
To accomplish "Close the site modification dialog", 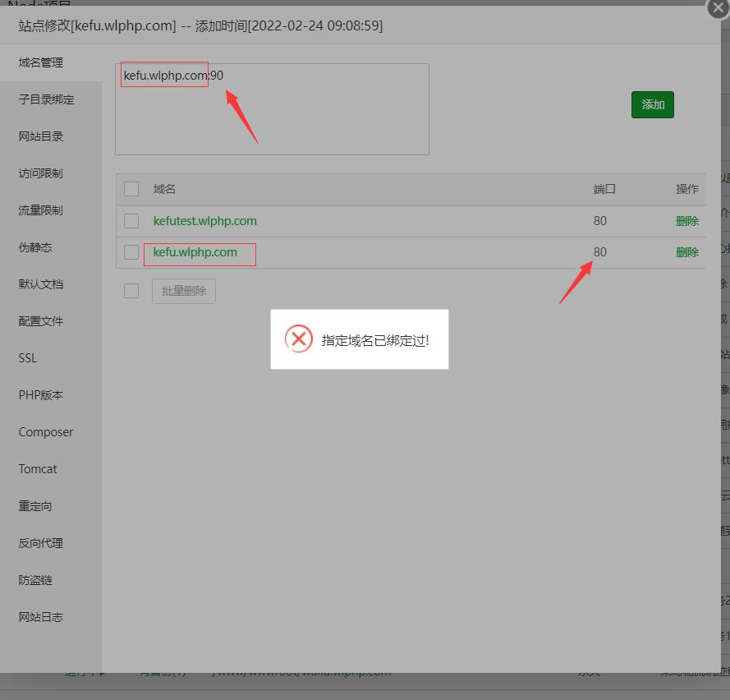I will pyautogui.click(x=718, y=8).
